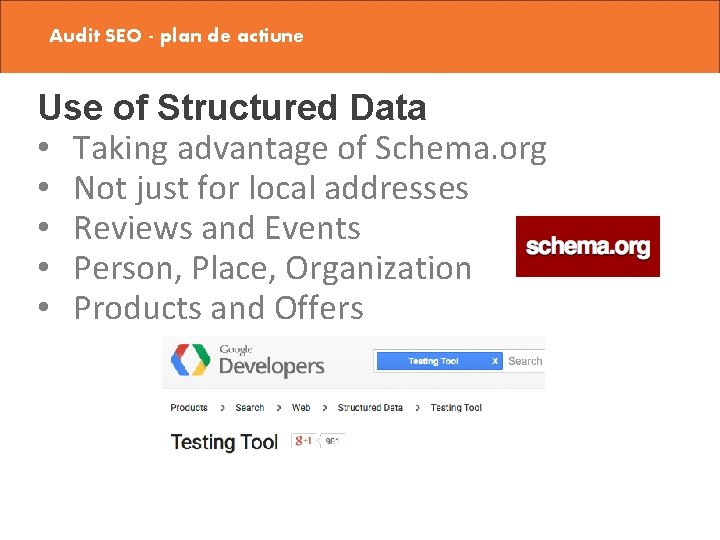Click inside the Search input field
Screen dimensions: 720x540
524,361
